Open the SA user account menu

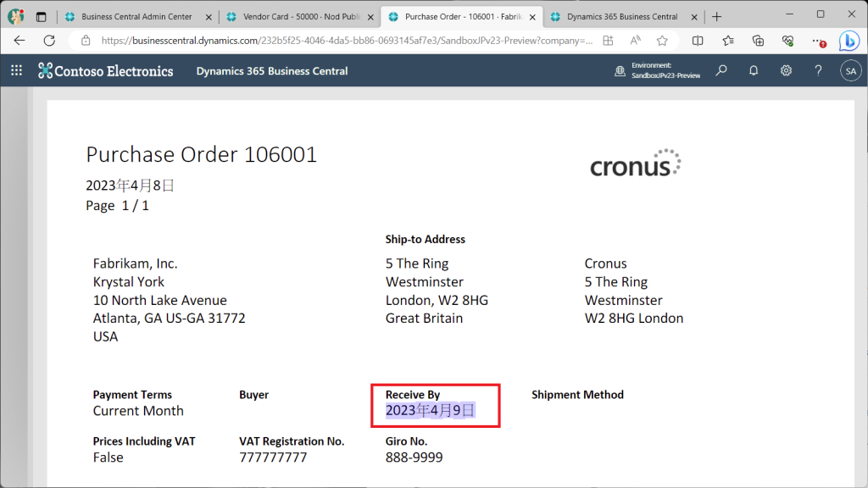pyautogui.click(x=851, y=71)
